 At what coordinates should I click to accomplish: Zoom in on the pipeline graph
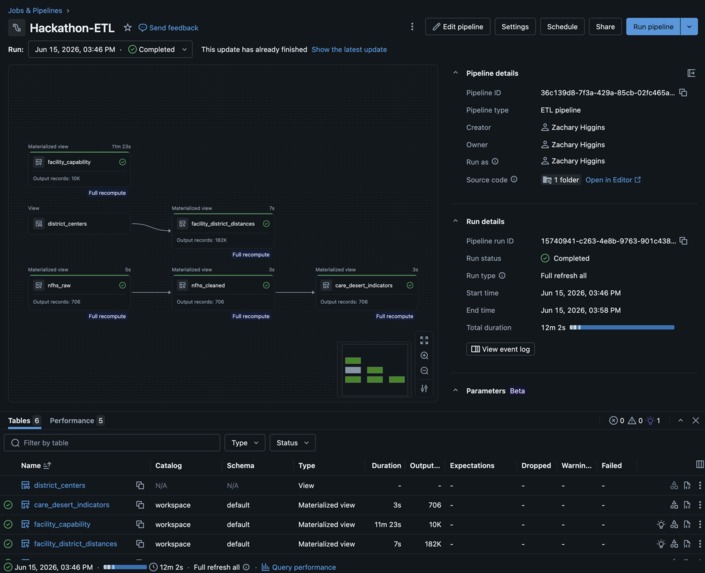(424, 355)
